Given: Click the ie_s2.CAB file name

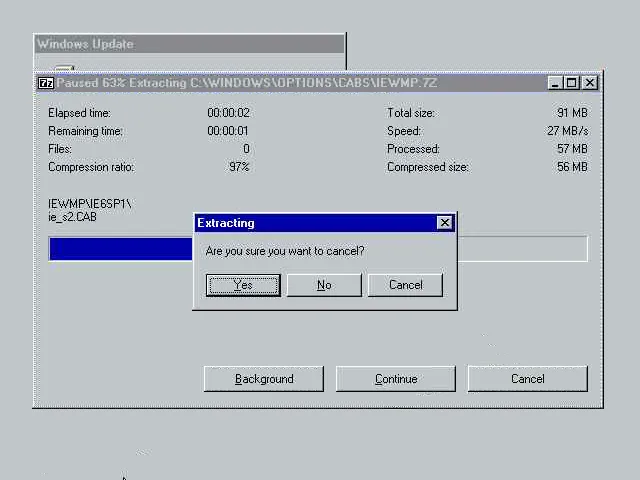Looking at the screenshot, I should click(x=72, y=217).
